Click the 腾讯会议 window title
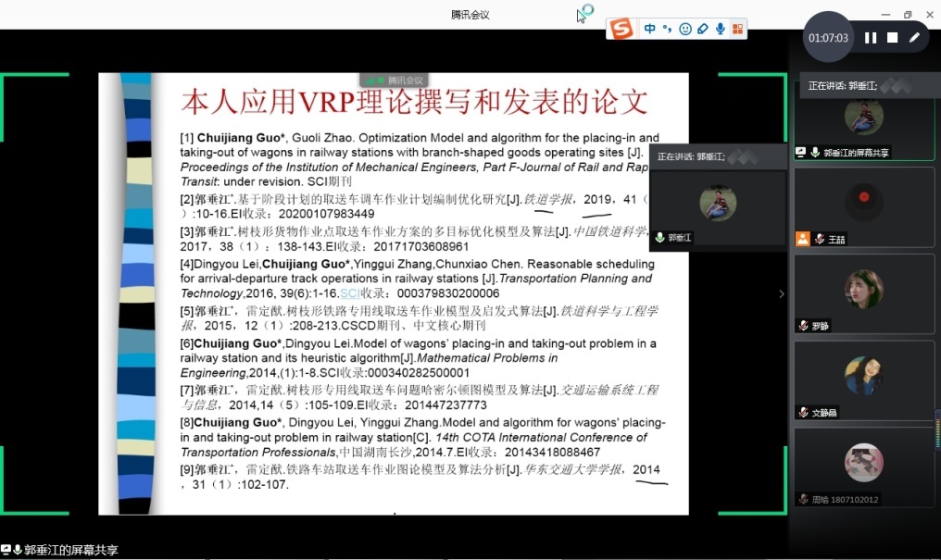941x560 pixels. point(470,15)
